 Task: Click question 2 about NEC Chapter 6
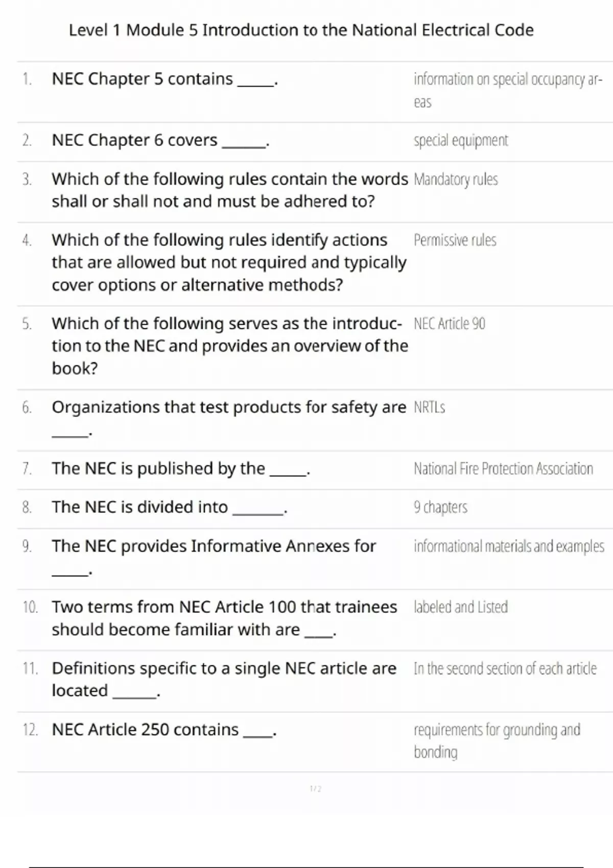(x=160, y=140)
